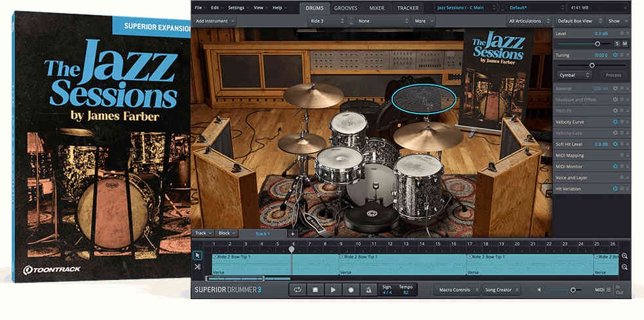Switch to the TRACKER tab
This screenshot has width=644, height=320.
[x=408, y=8]
